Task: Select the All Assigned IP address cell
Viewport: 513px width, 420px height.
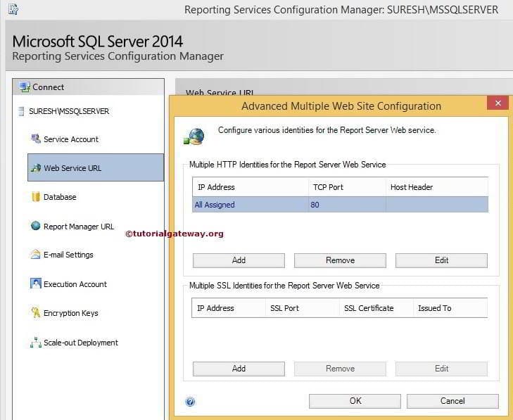Action: point(251,205)
